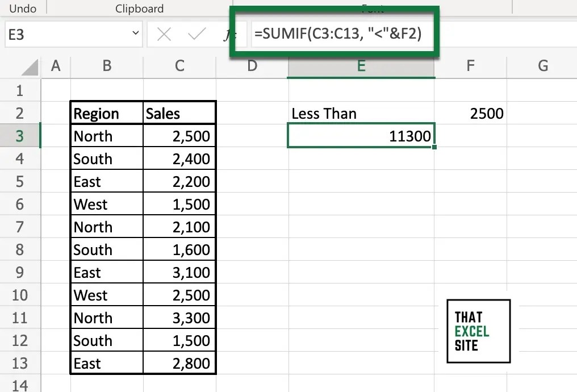Select the Sales header cell C2
The image size is (577, 392).
[179, 113]
